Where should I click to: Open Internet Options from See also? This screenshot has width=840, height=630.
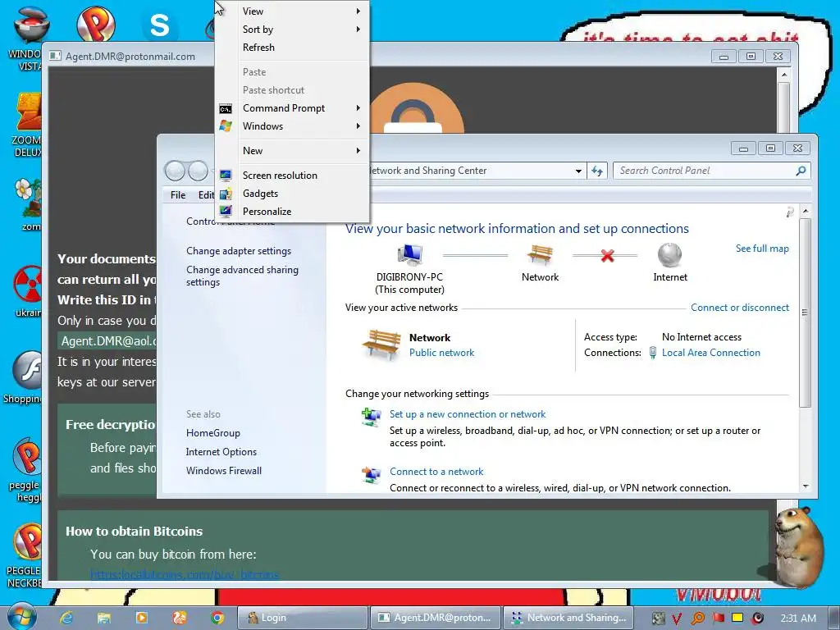click(x=221, y=452)
